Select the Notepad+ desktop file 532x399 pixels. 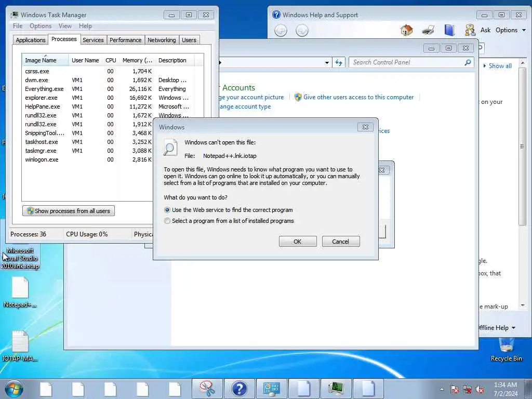(20, 292)
